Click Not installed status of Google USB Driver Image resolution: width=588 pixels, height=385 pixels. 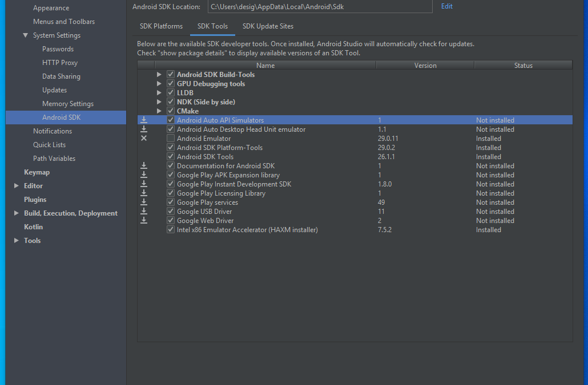(495, 211)
